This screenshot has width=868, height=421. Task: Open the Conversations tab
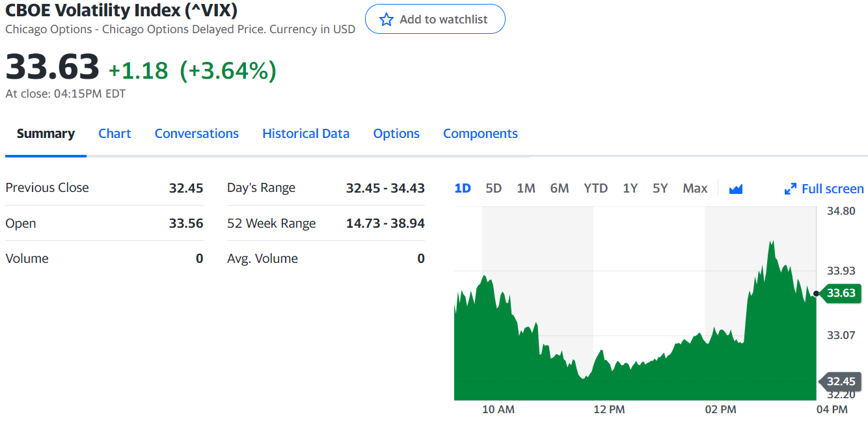[197, 133]
